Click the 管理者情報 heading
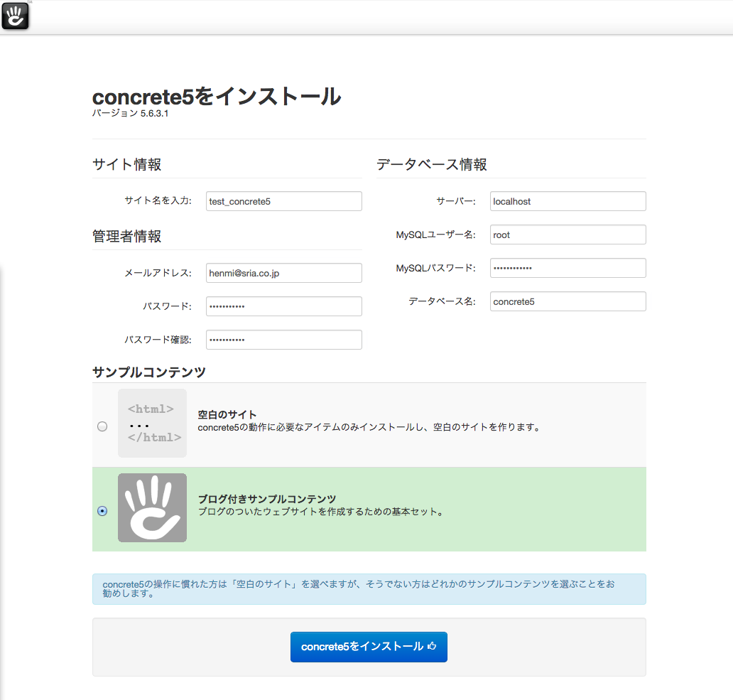The image size is (733, 700). click(126, 236)
